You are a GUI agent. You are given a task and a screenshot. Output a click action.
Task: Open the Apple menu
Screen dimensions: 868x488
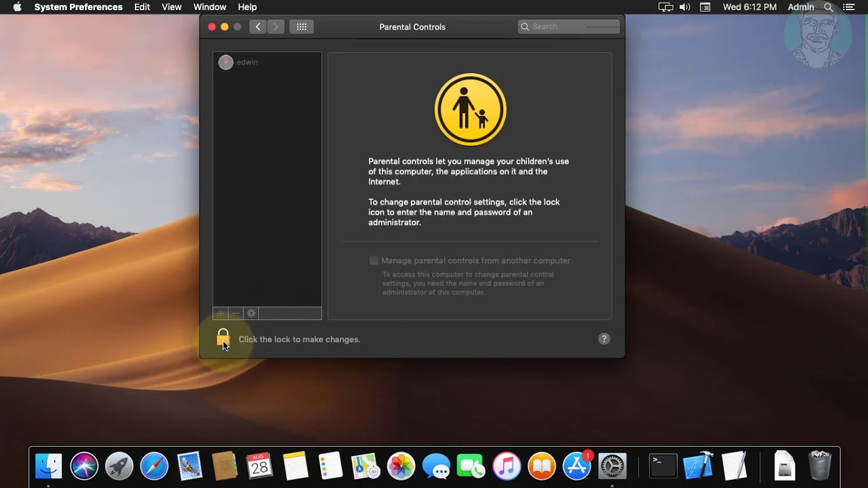(17, 7)
